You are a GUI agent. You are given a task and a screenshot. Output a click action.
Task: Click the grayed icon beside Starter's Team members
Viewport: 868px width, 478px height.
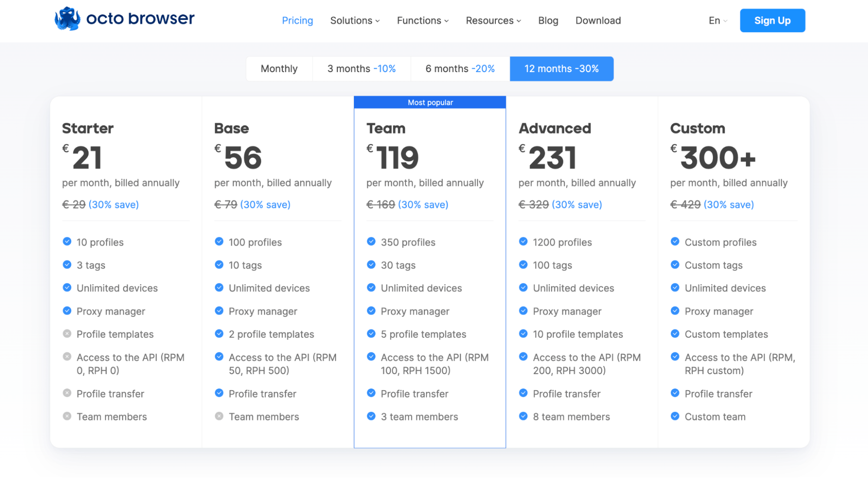pos(67,416)
